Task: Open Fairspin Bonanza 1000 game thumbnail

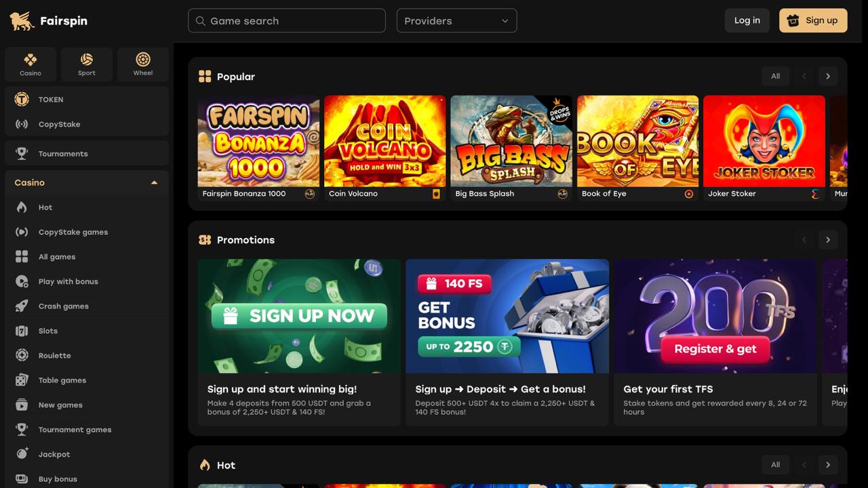Action: point(258,141)
